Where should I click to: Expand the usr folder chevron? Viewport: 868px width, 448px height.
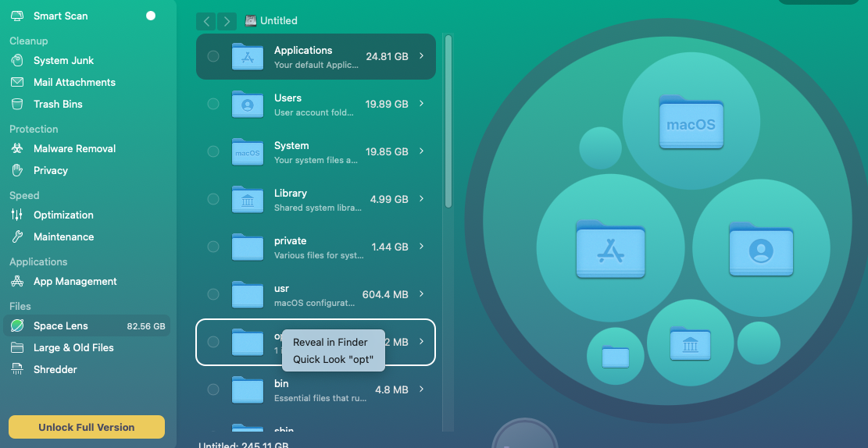[422, 293]
